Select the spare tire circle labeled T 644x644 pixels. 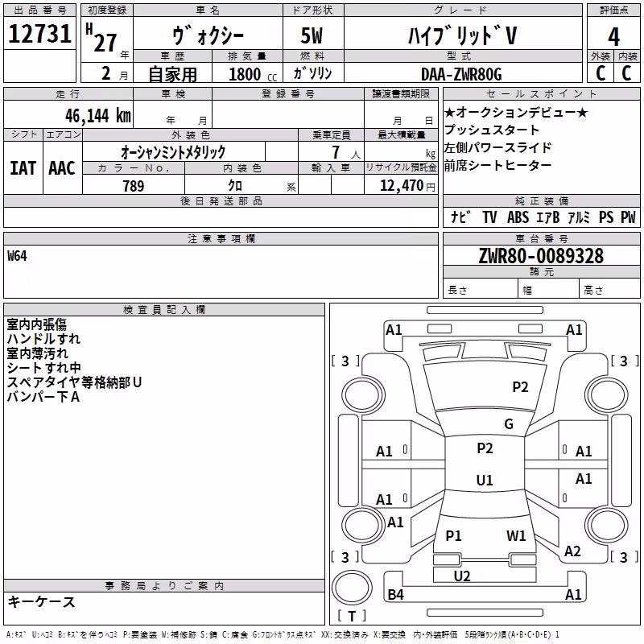(x=352, y=588)
